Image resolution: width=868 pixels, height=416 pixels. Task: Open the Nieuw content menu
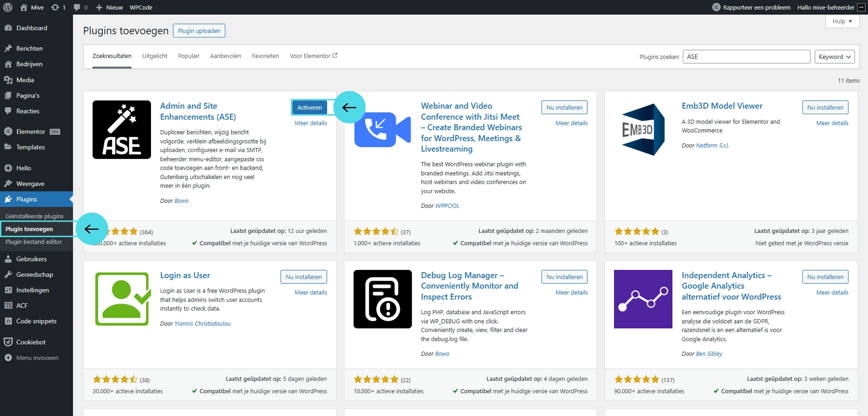click(109, 7)
